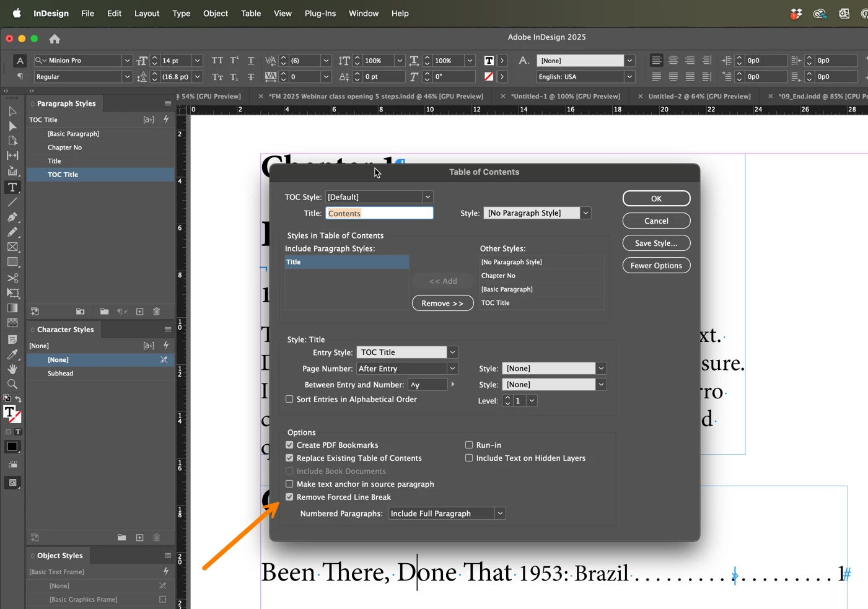The image size is (868, 609).
Task: Create new paragraph style with plus icon
Action: pos(140,312)
